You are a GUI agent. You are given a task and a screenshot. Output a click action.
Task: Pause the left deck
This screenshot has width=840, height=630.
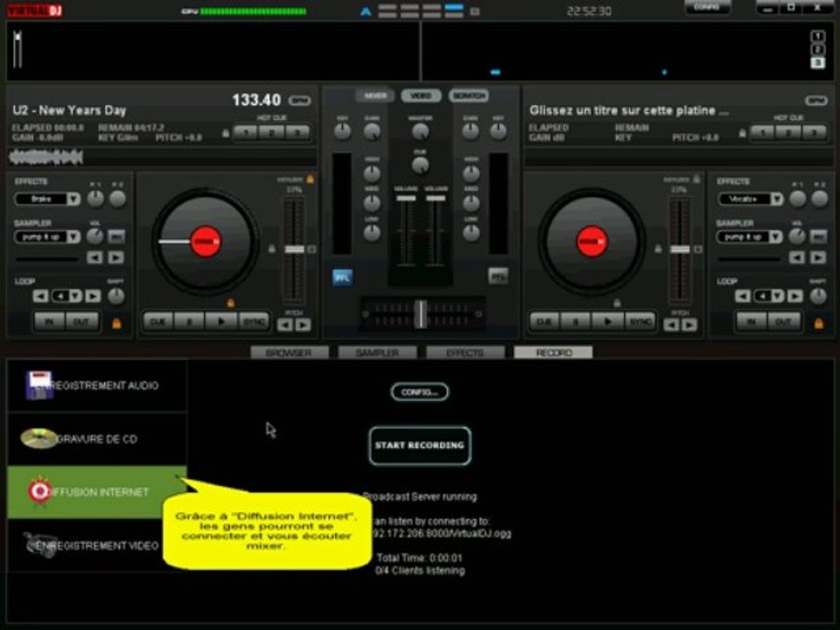[189, 321]
